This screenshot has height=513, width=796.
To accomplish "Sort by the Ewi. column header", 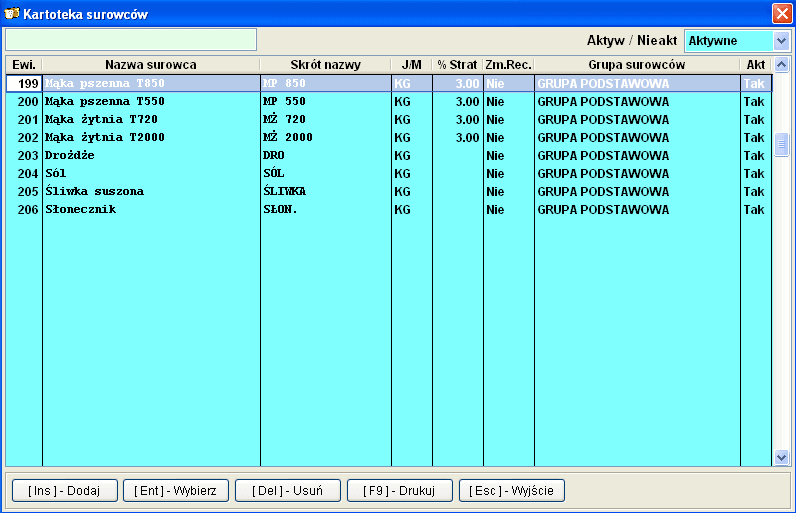I will point(24,65).
